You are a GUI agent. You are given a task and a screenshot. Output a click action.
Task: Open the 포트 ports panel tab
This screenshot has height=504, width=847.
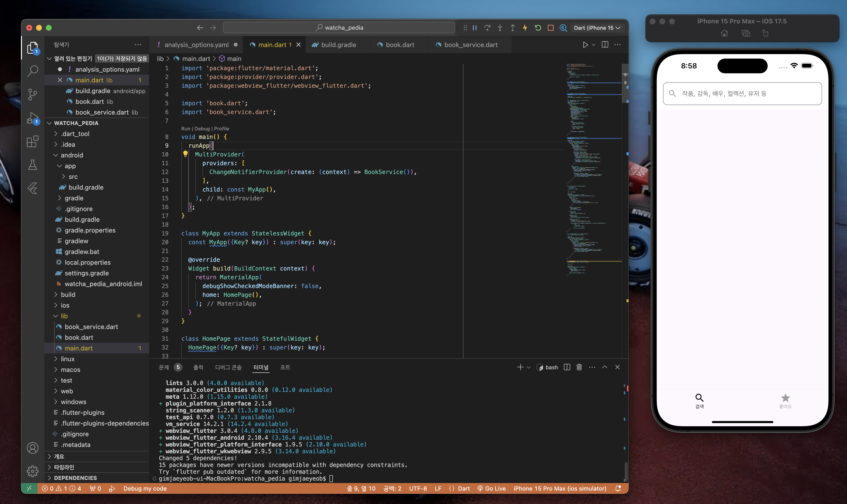(x=285, y=367)
